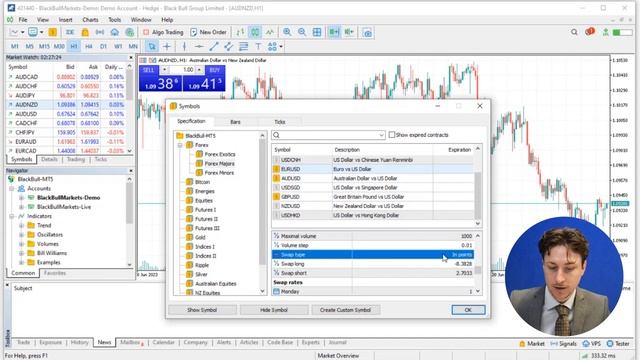Expand the Trend indicators folder
The image size is (640, 360).
click(21, 225)
